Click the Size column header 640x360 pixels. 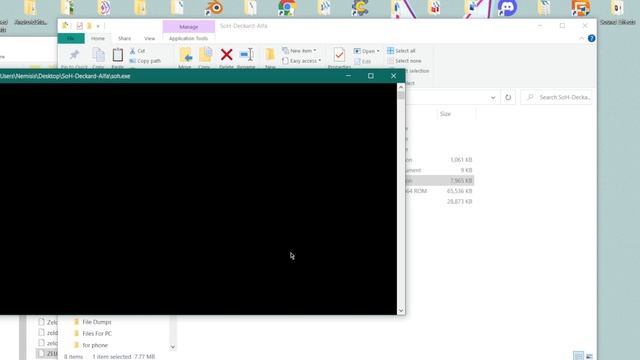445,114
